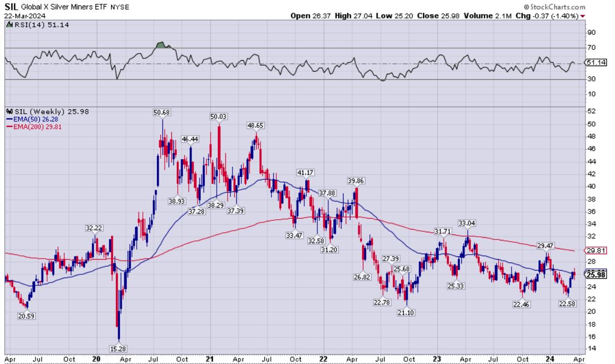
Task: Click the 50.68 peak price label
Action: (x=161, y=113)
